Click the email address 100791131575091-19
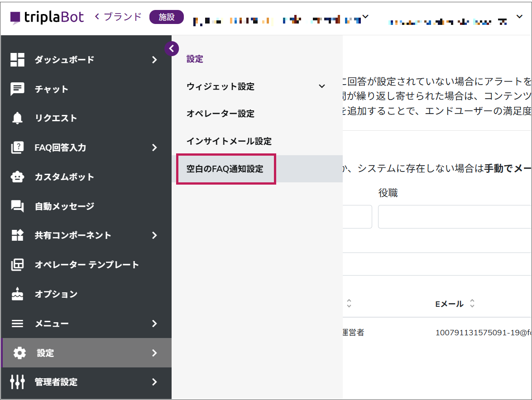This screenshot has width=532, height=400. tap(483, 333)
